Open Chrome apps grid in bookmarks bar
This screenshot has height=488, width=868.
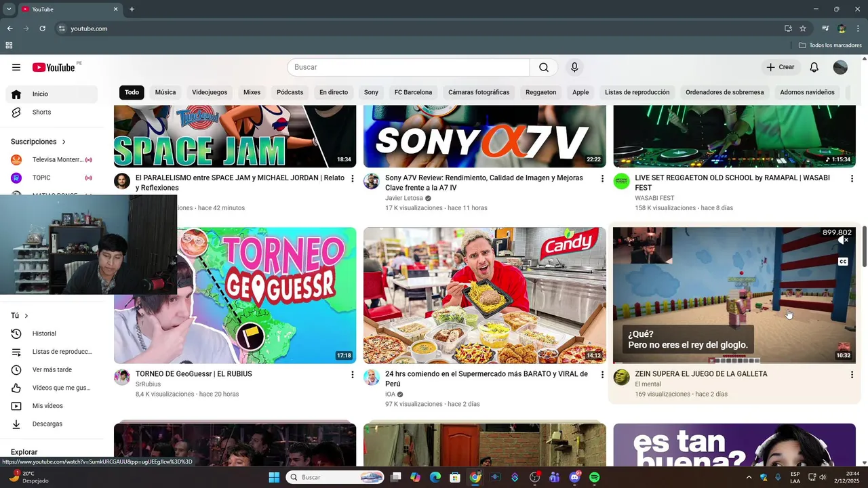coord(9,45)
